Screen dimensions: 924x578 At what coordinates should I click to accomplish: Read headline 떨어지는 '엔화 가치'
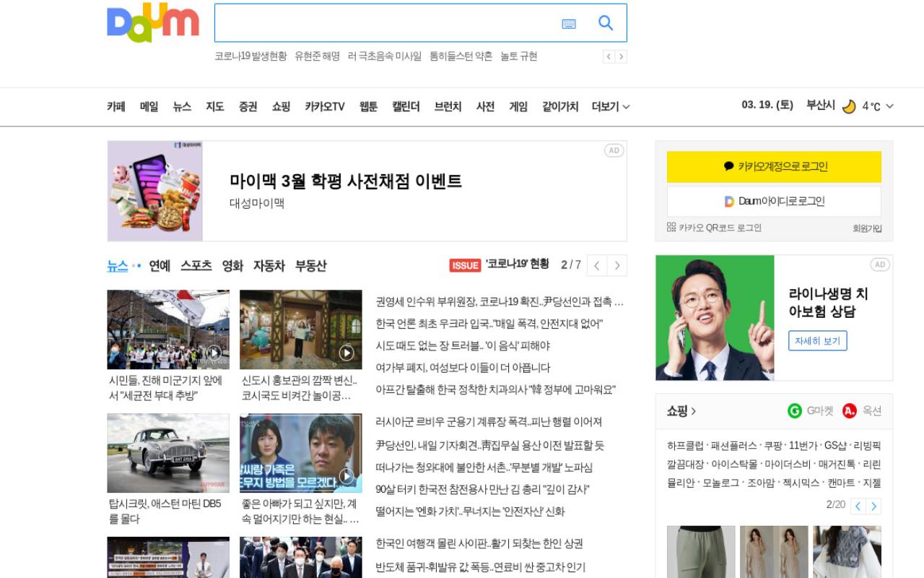pyautogui.click(x=470, y=512)
